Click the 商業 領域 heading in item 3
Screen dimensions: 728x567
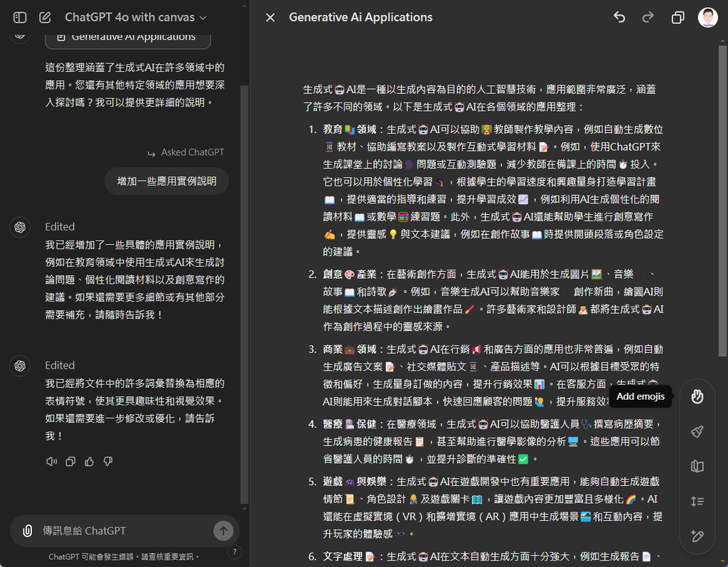tap(350, 349)
